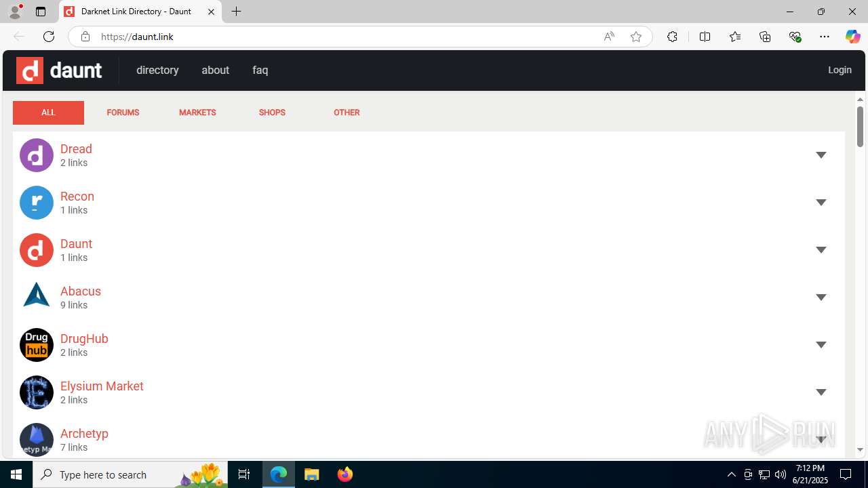Open Favorites list icon

[735, 37]
